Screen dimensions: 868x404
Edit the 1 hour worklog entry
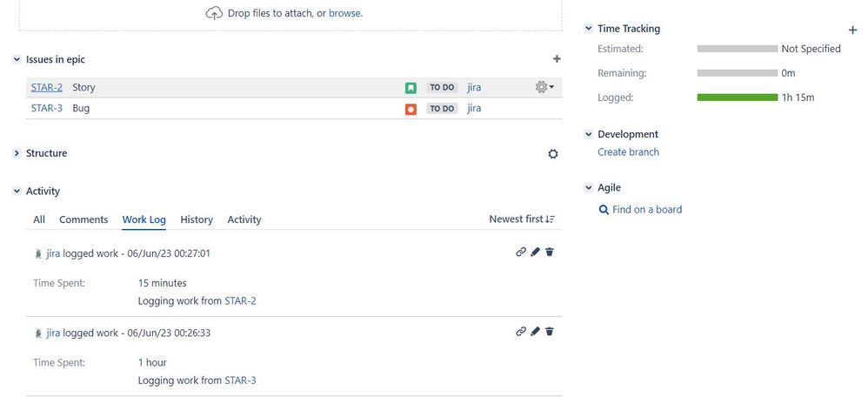click(x=535, y=332)
